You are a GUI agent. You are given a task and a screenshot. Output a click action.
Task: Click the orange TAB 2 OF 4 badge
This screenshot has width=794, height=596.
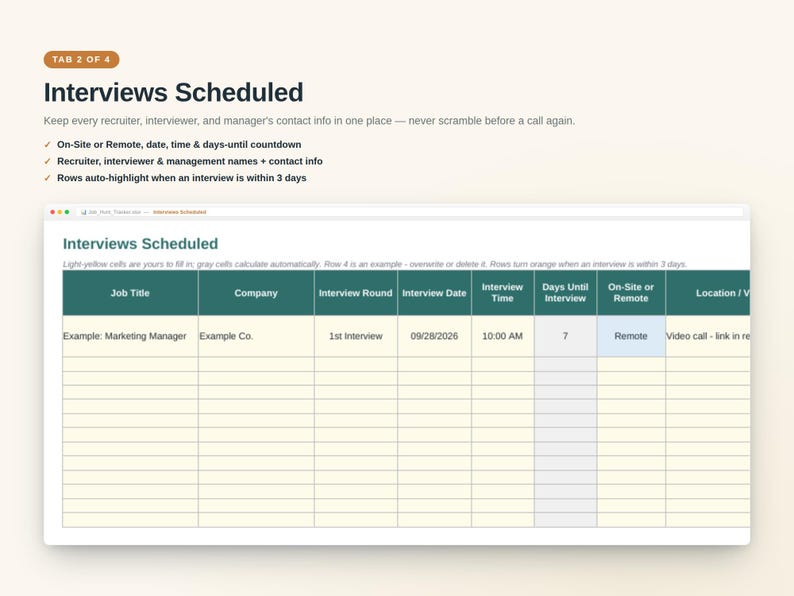(82, 59)
